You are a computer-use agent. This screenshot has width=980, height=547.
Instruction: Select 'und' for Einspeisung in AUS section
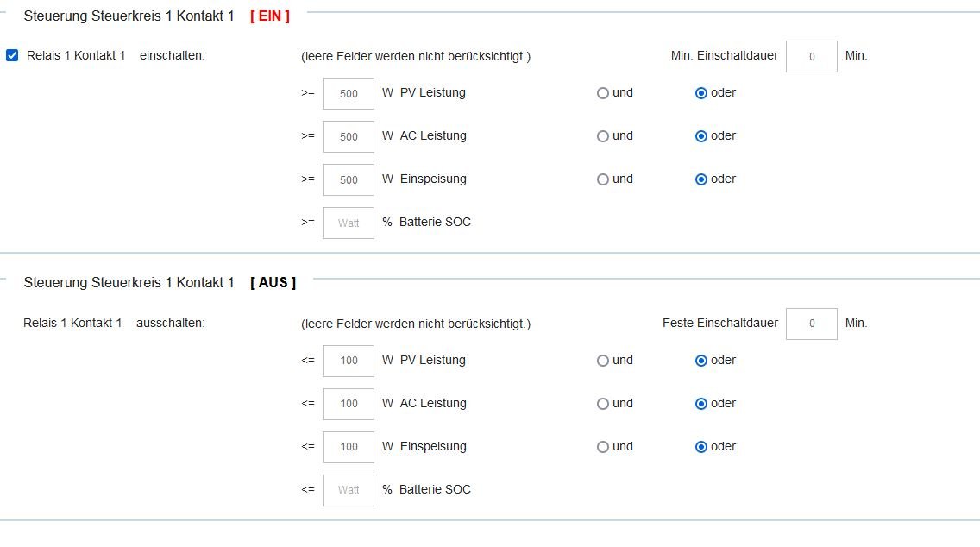[603, 447]
